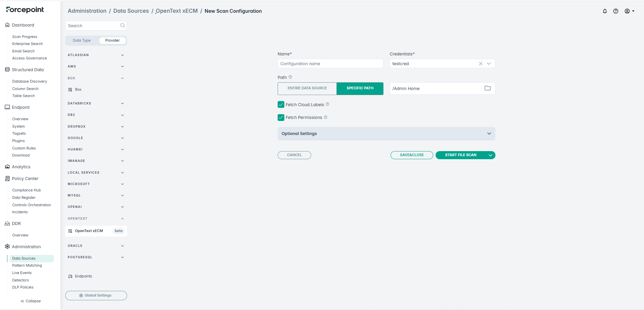Click the Save&Close button

click(x=411, y=155)
